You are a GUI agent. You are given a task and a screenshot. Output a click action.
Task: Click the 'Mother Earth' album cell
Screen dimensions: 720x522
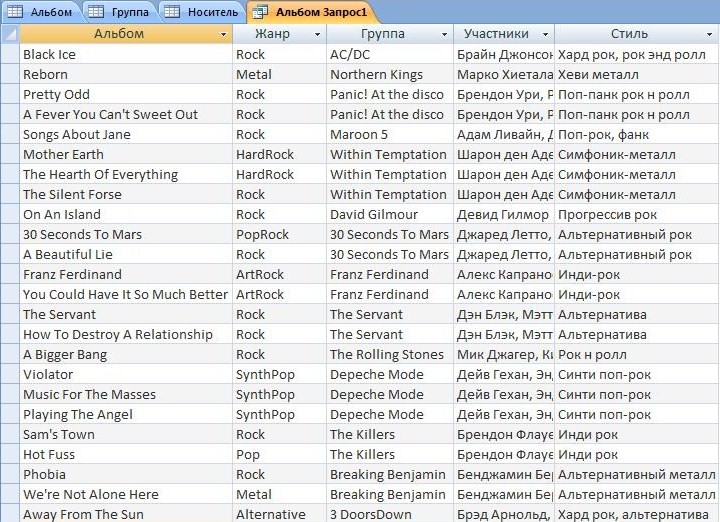126,154
